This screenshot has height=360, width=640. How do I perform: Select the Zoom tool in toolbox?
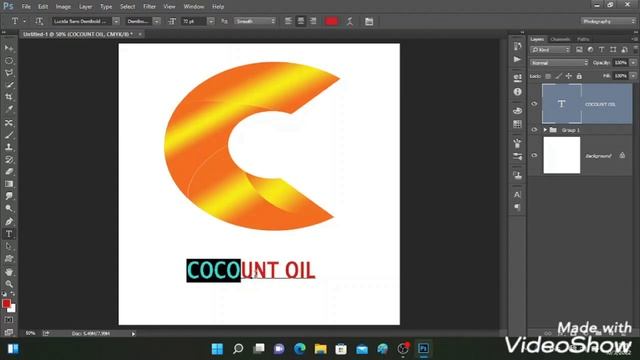(9, 284)
